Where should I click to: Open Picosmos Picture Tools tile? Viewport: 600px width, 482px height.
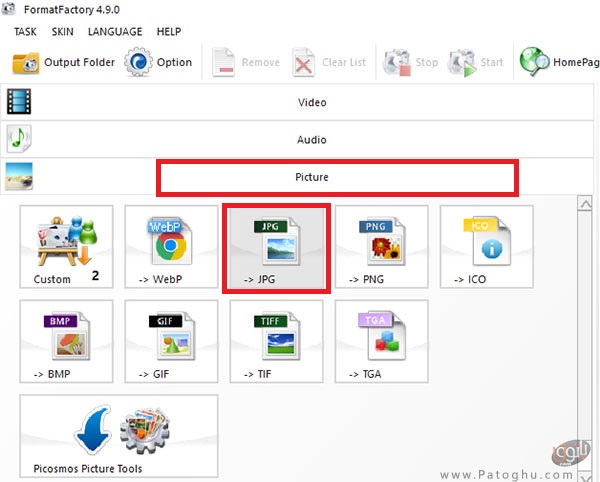[119, 436]
